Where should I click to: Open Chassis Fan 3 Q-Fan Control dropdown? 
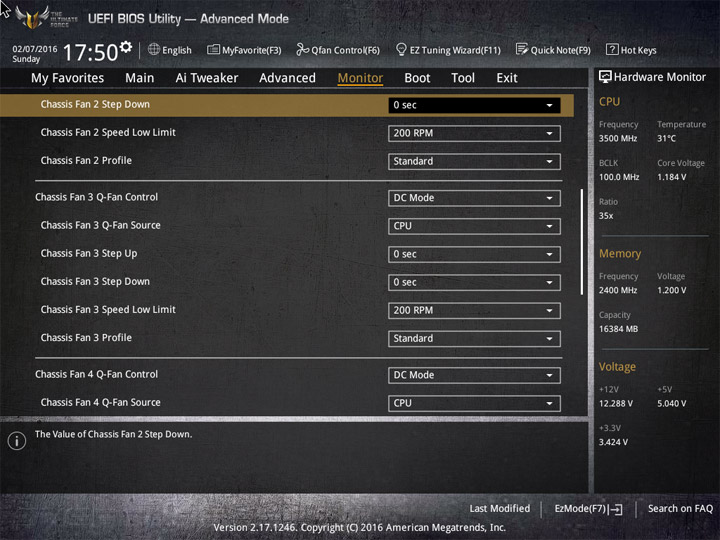coord(474,198)
